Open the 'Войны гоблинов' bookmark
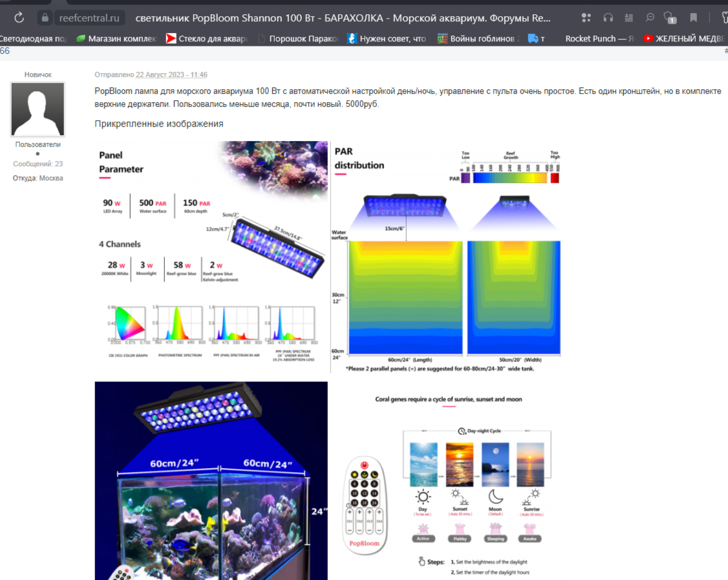The image size is (728, 580). pyautogui.click(x=478, y=39)
